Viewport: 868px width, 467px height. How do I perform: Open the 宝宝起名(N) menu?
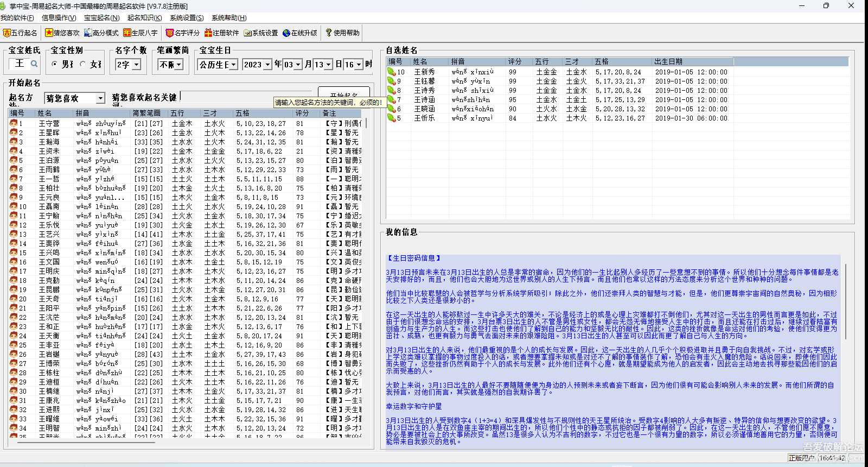(101, 18)
